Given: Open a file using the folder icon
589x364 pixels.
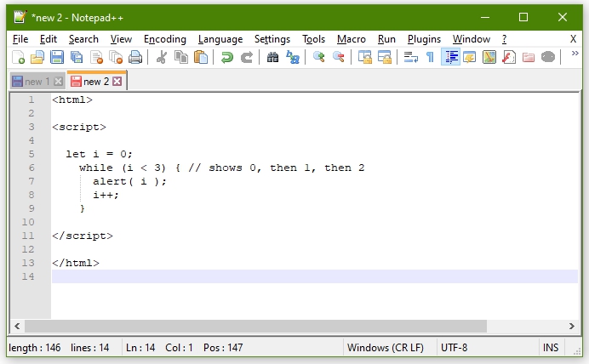Looking at the screenshot, I should (37, 58).
